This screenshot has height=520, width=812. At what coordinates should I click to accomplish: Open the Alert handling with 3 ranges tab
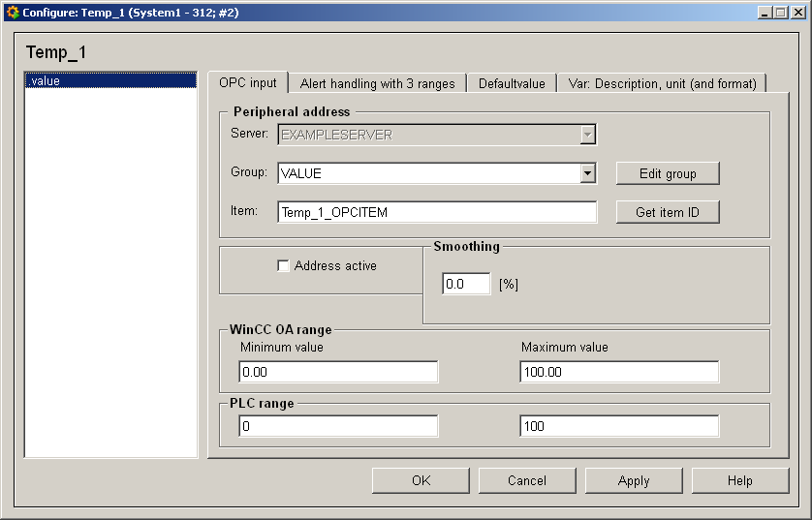pyautogui.click(x=377, y=84)
